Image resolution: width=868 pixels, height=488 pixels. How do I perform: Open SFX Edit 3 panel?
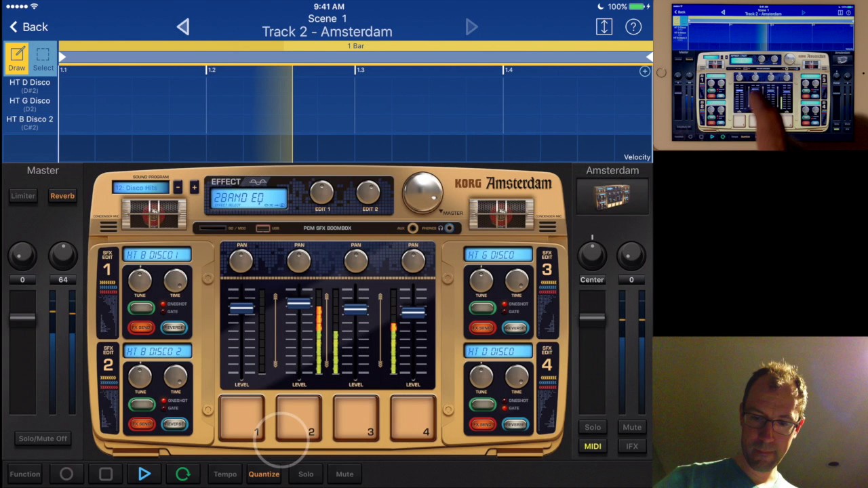click(547, 293)
